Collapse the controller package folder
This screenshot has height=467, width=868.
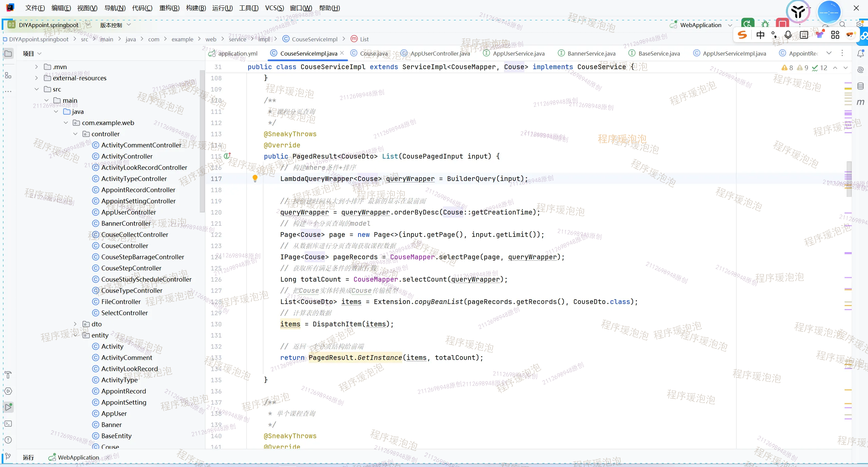click(75, 134)
